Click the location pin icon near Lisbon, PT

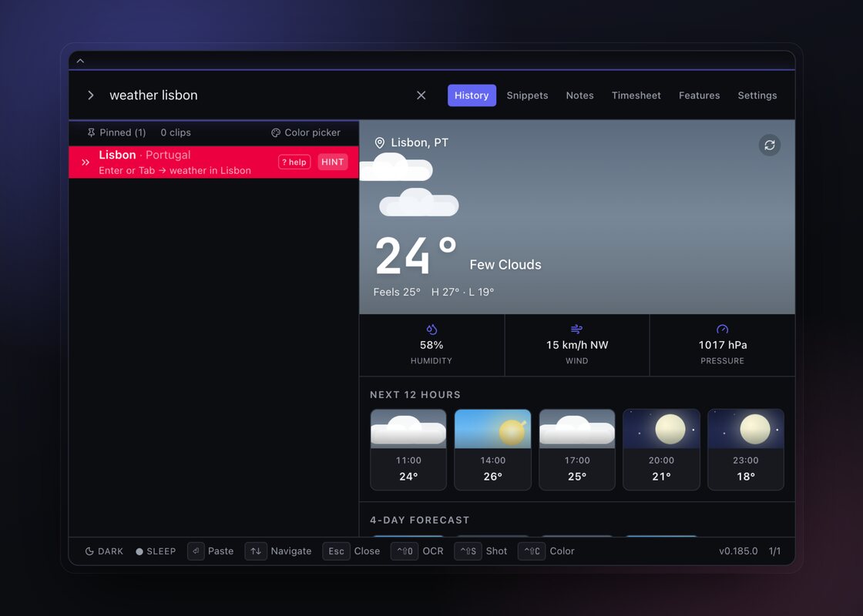pyautogui.click(x=379, y=143)
